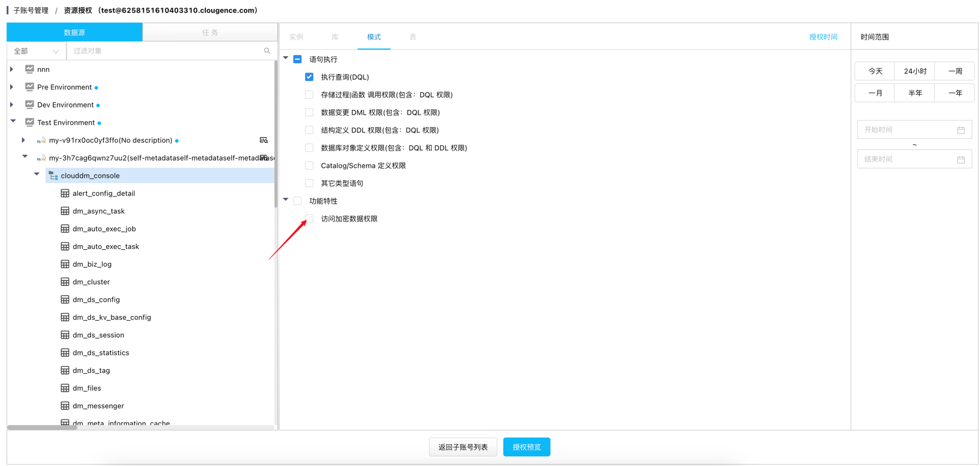Viewport: 980px width, 466px height.
Task: Click the environment icon beside nnn
Action: click(x=30, y=69)
